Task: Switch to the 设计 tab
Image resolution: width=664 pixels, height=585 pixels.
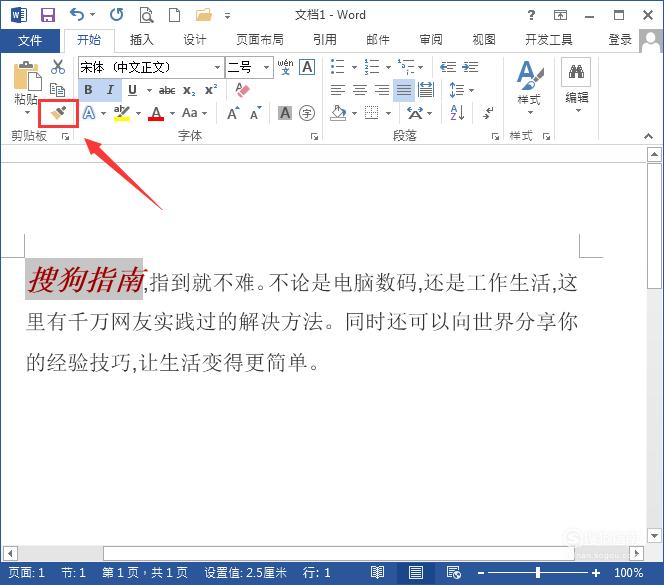Action: [194, 40]
